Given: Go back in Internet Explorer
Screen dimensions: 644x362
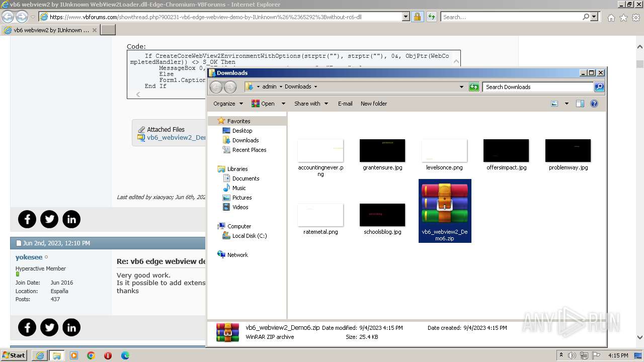Looking at the screenshot, I should [x=8, y=17].
